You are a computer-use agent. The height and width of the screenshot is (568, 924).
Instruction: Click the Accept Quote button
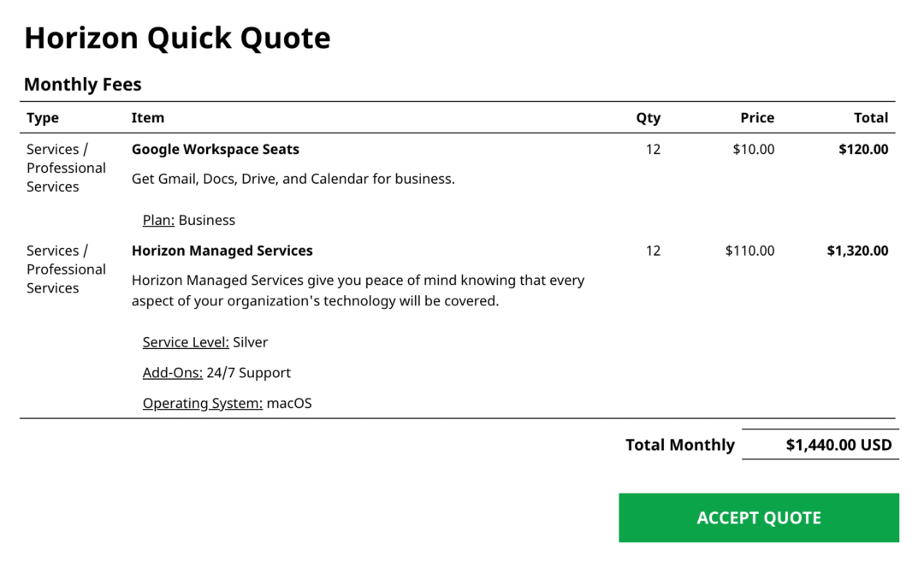point(758,518)
